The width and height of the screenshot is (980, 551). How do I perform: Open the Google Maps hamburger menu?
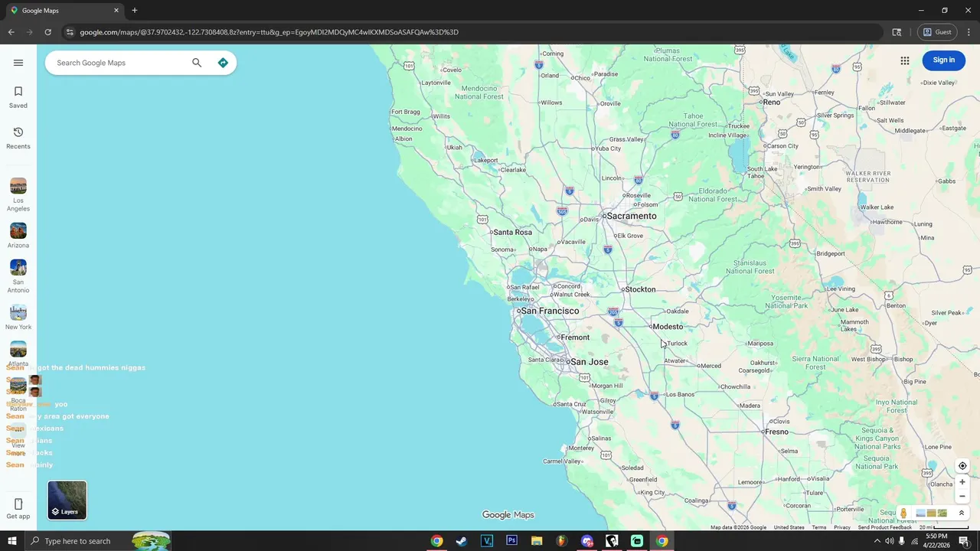click(x=18, y=63)
